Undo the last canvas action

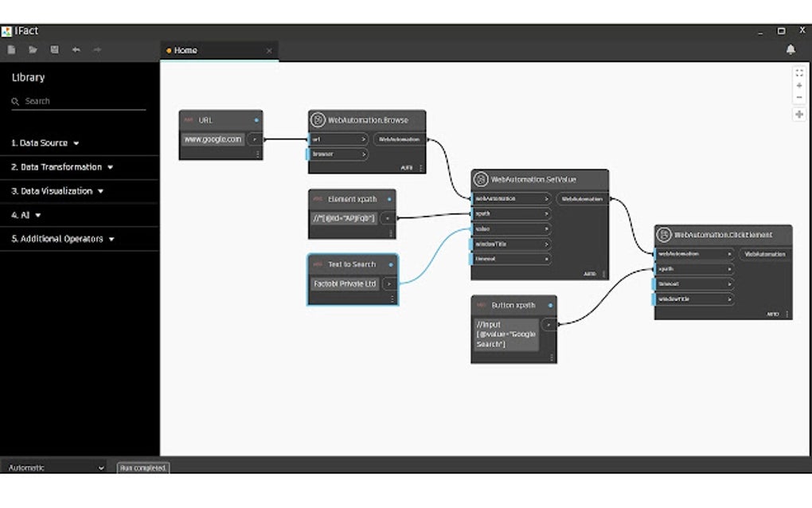point(76,49)
